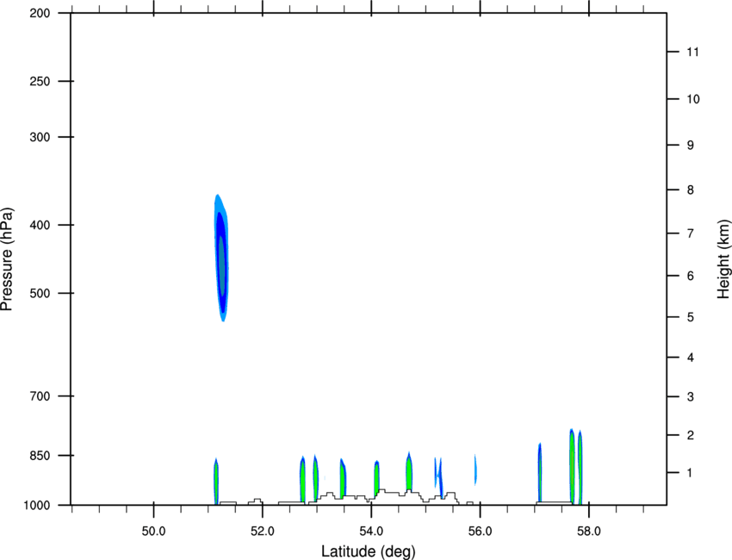Image resolution: width=732 pixels, height=560 pixels.
Task: Click the 700 pressure tick label
Action: coord(40,396)
